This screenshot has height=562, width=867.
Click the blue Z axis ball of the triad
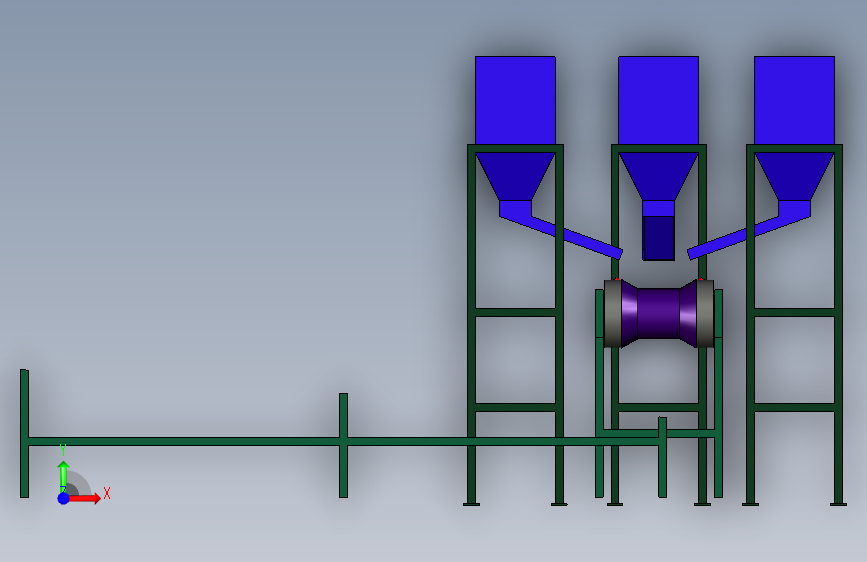(64, 498)
